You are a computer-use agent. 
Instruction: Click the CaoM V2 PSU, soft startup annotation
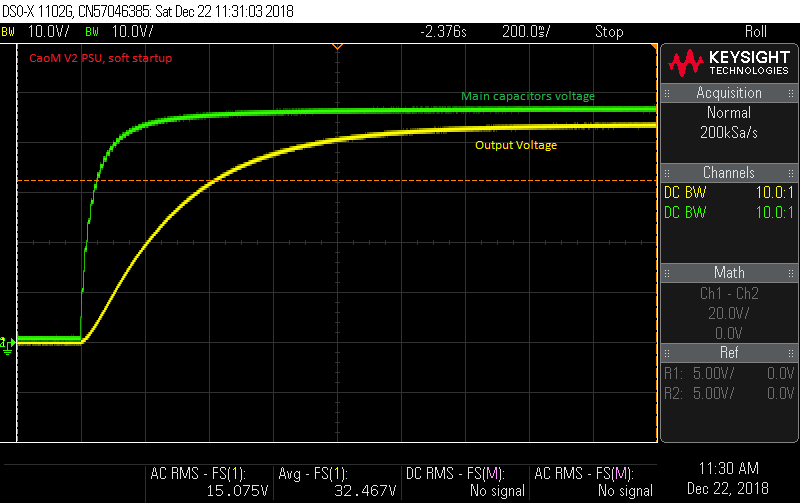coord(101,58)
